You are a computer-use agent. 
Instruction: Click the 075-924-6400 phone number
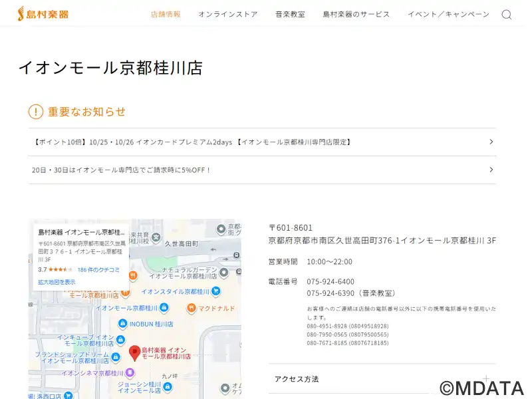[331, 281]
